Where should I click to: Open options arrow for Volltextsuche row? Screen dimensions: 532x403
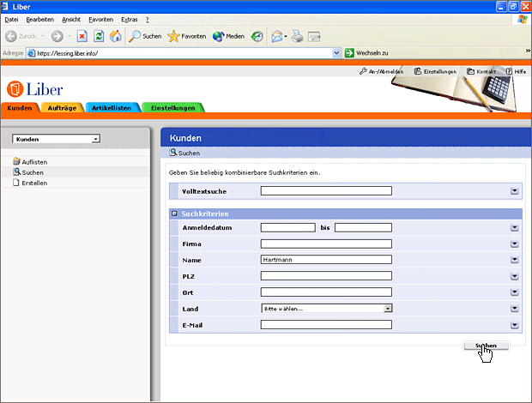point(514,191)
